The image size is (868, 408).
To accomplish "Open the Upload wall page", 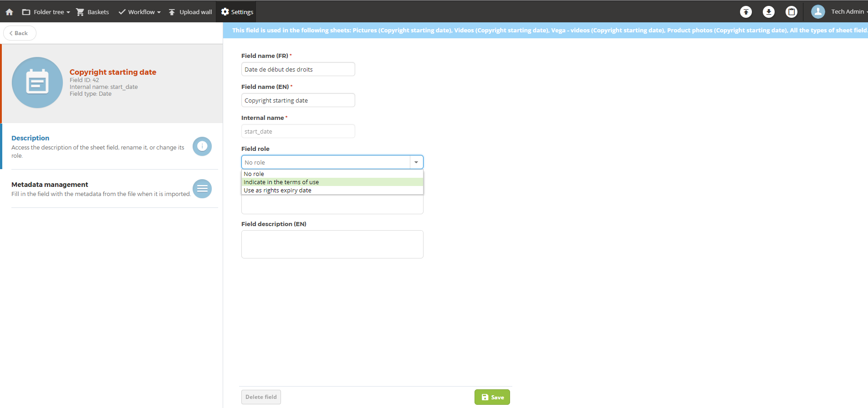I will pyautogui.click(x=190, y=12).
